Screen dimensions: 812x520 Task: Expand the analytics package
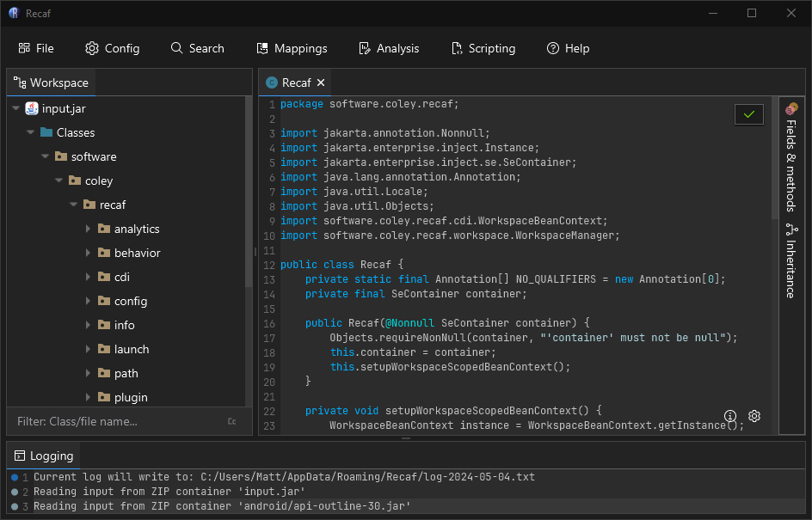88,229
